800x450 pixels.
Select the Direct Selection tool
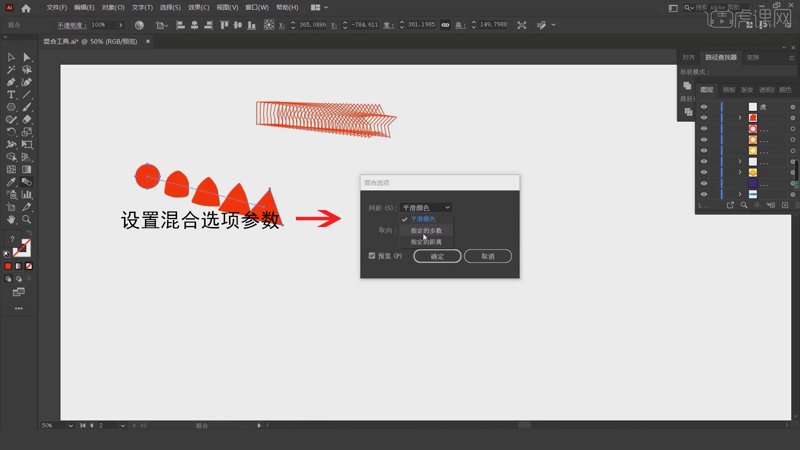[27, 57]
